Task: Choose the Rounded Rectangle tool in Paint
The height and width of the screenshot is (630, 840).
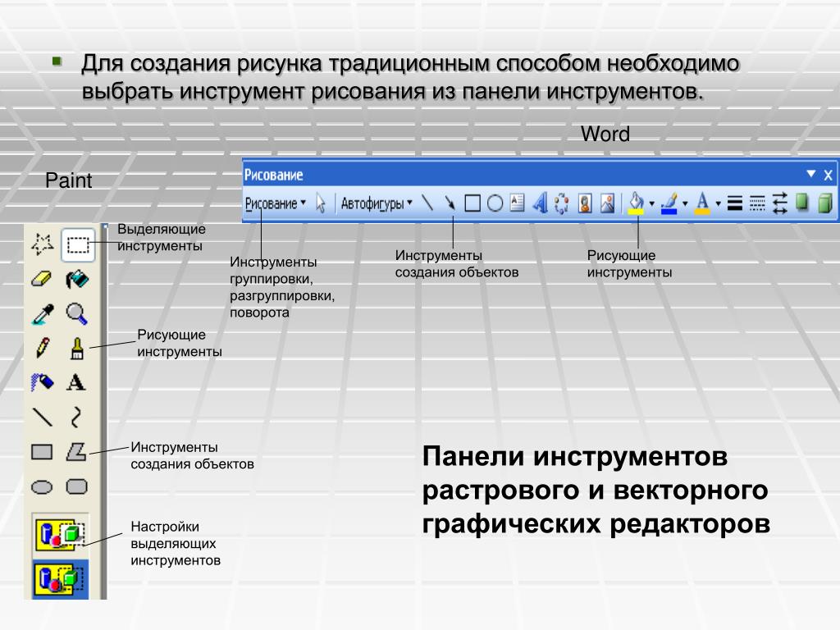Action: [76, 486]
